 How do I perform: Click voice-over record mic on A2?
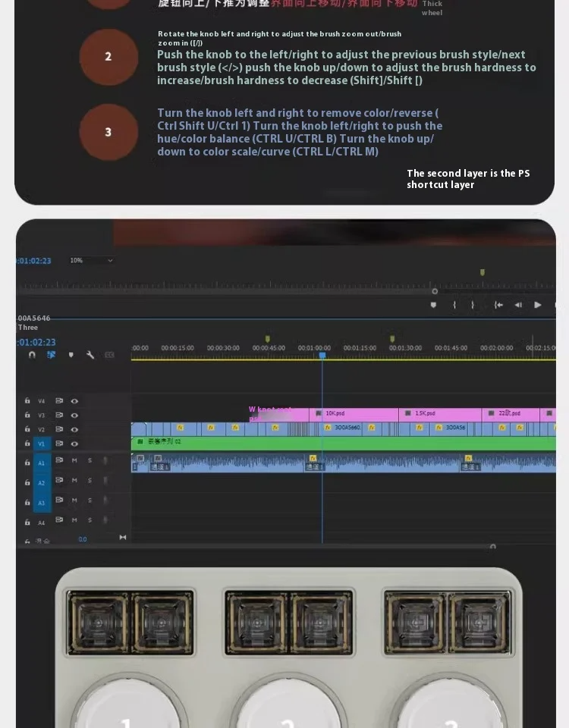pos(105,480)
